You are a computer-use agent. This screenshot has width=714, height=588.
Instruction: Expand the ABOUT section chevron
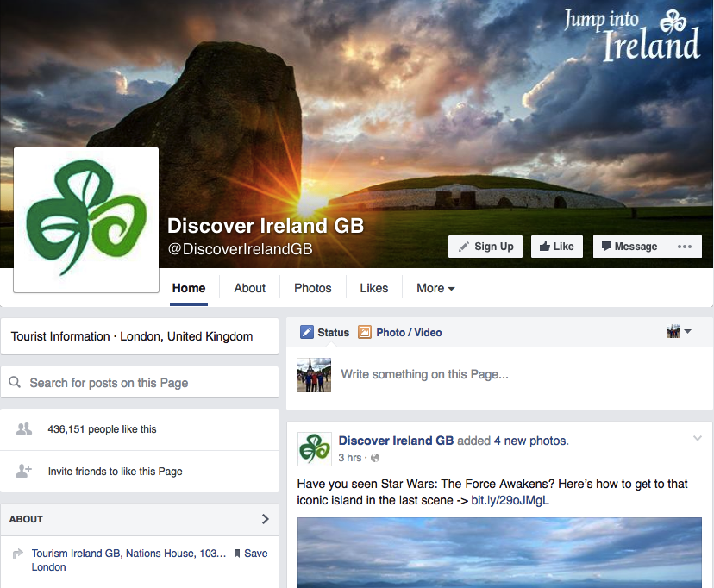266,519
